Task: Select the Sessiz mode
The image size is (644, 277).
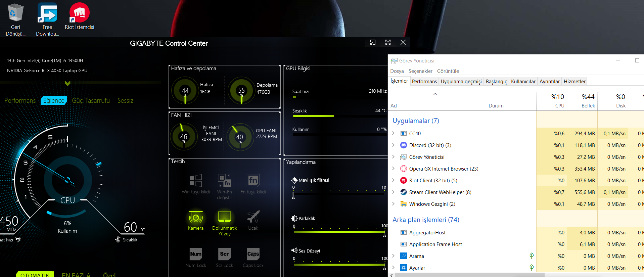Action: pyautogui.click(x=125, y=100)
